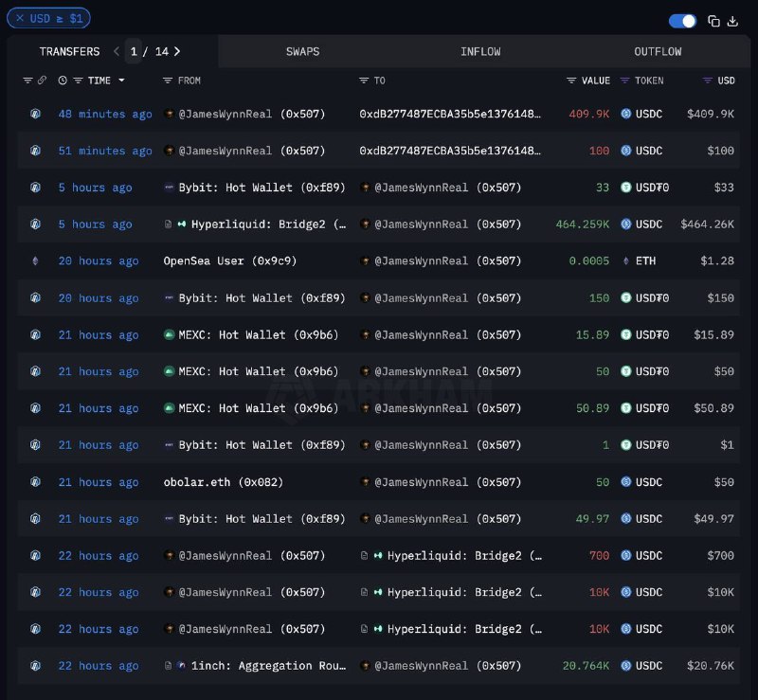The width and height of the screenshot is (758, 700).
Task: Open OpenSea User (0x9c9)
Action: 229,261
